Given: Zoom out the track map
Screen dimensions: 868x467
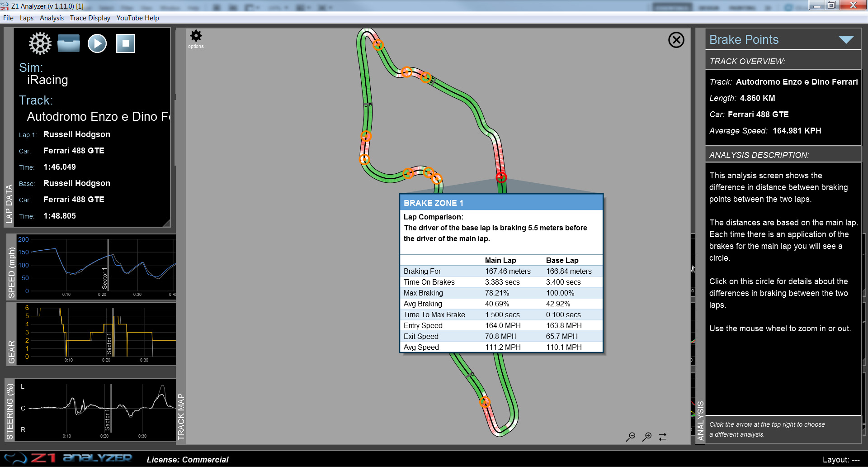Looking at the screenshot, I should click(631, 437).
